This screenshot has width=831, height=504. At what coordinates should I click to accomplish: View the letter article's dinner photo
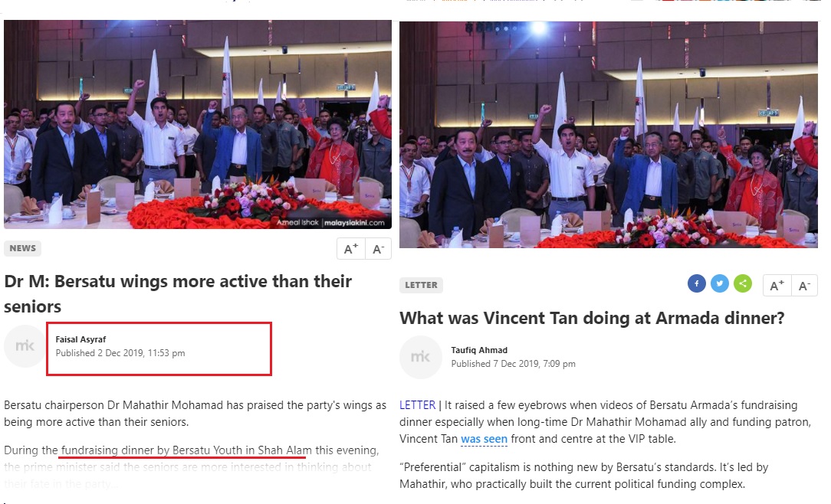pyautogui.click(x=609, y=135)
